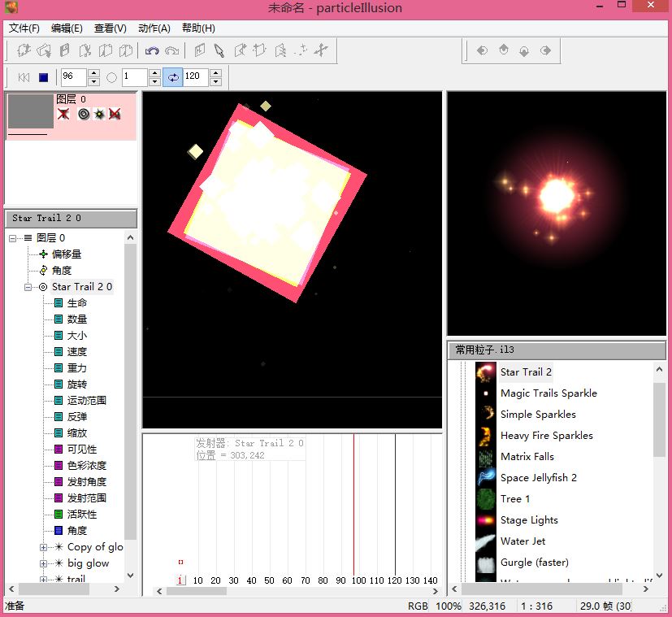The width and height of the screenshot is (672, 617).
Task: Click the left-pointing nudge arrow icon
Action: 482,50
